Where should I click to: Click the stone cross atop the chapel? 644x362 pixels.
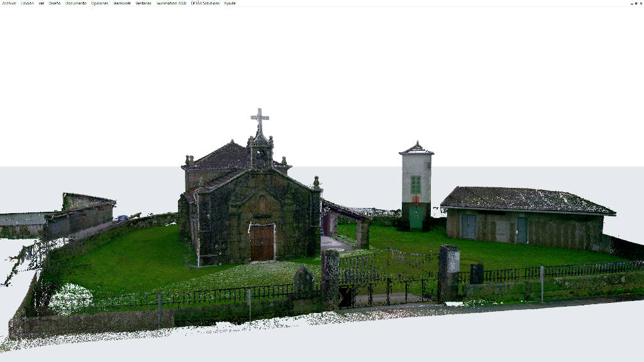click(x=260, y=118)
